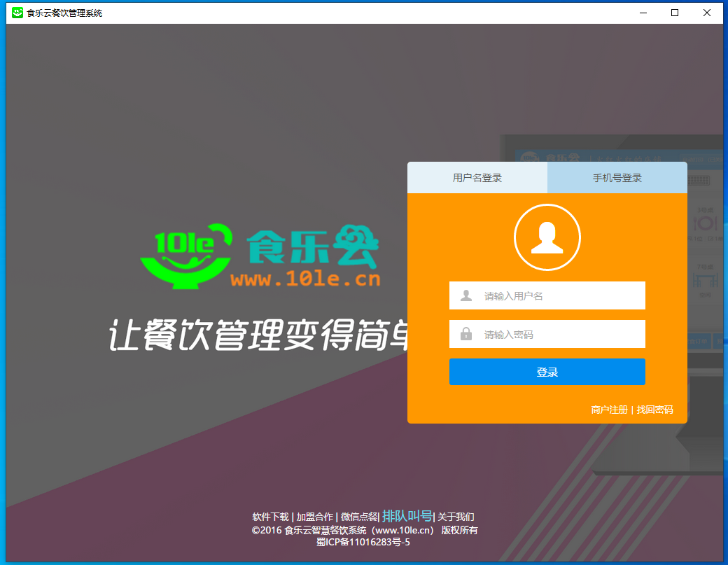
Task: Click the lock icon in the password field
Action: click(466, 334)
